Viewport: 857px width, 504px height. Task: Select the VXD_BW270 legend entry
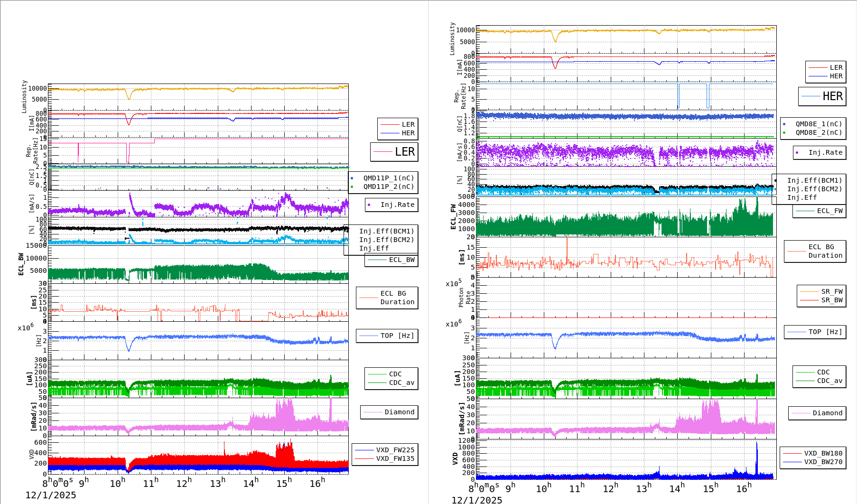823,462
